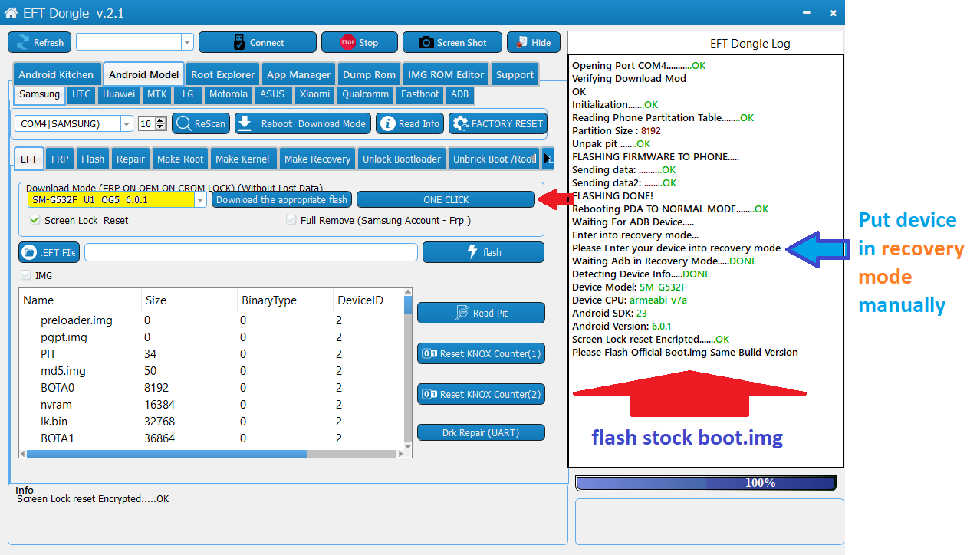This screenshot has height=555, width=980.
Task: Click the stepper arrows beside value 10
Action: click(x=160, y=123)
